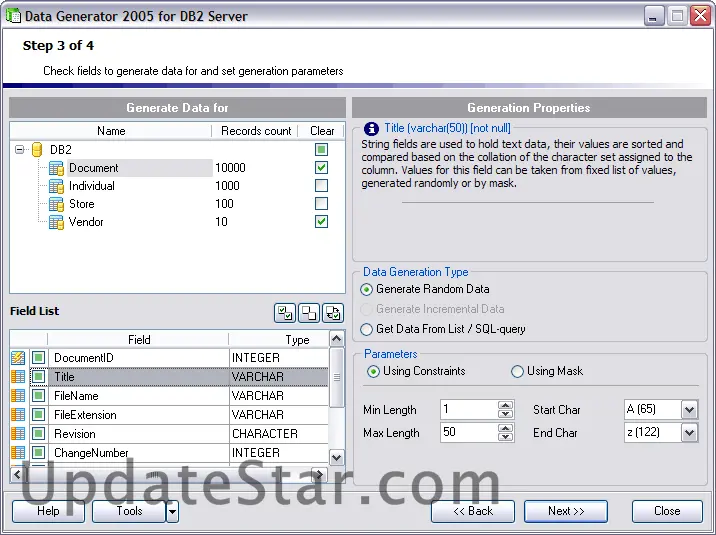Click the column icon beside ChangeNumber field

[18, 453]
